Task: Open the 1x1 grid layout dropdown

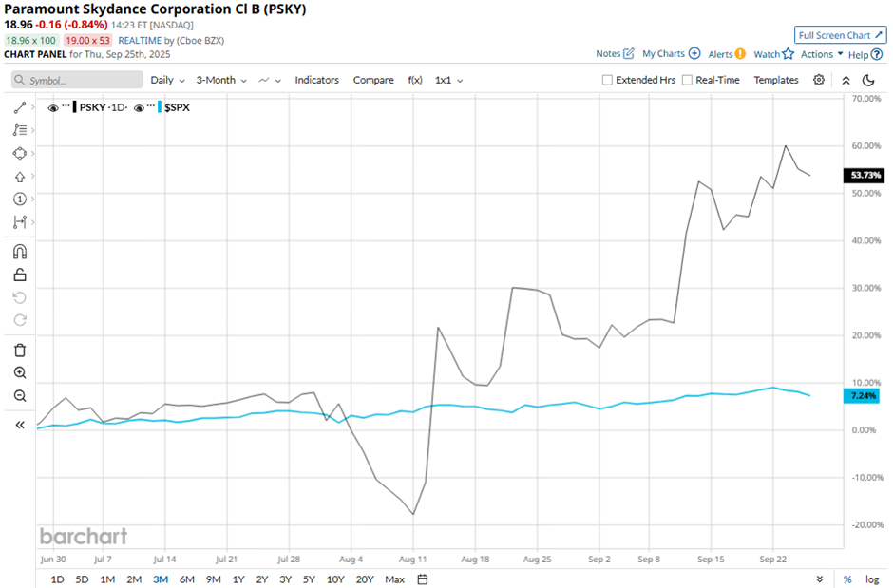Action: 448,80
